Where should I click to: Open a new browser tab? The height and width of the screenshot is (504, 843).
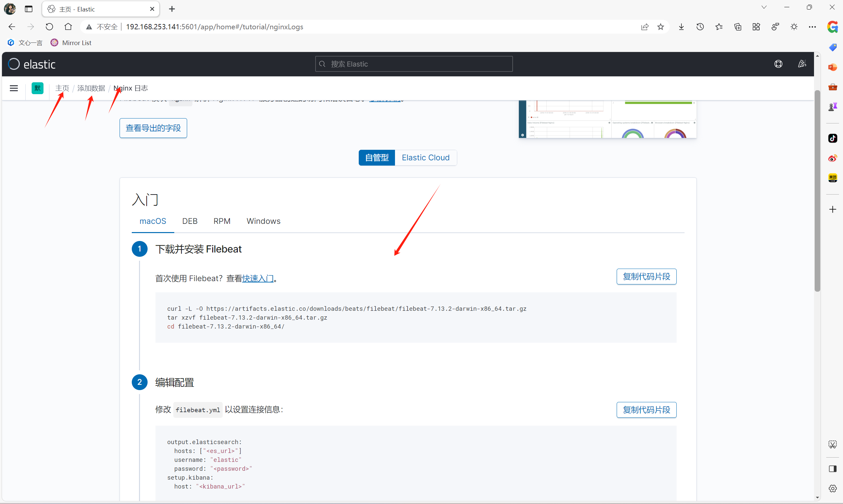(172, 9)
